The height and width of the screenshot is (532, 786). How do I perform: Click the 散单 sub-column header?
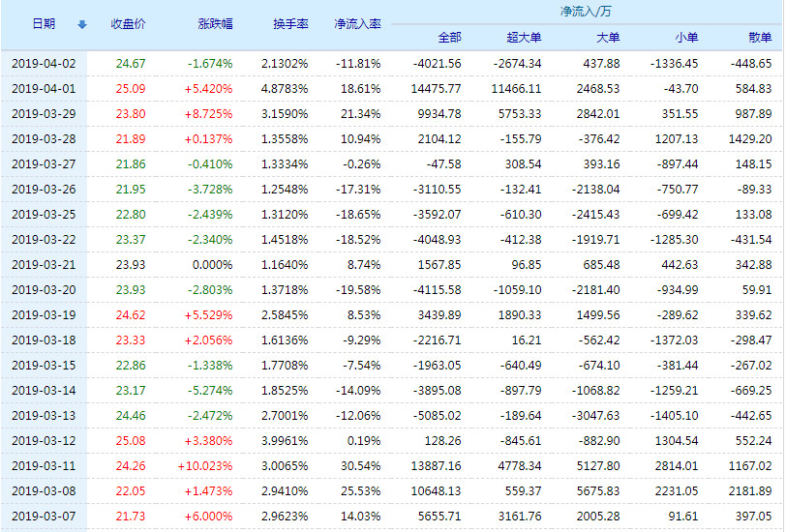click(x=760, y=38)
